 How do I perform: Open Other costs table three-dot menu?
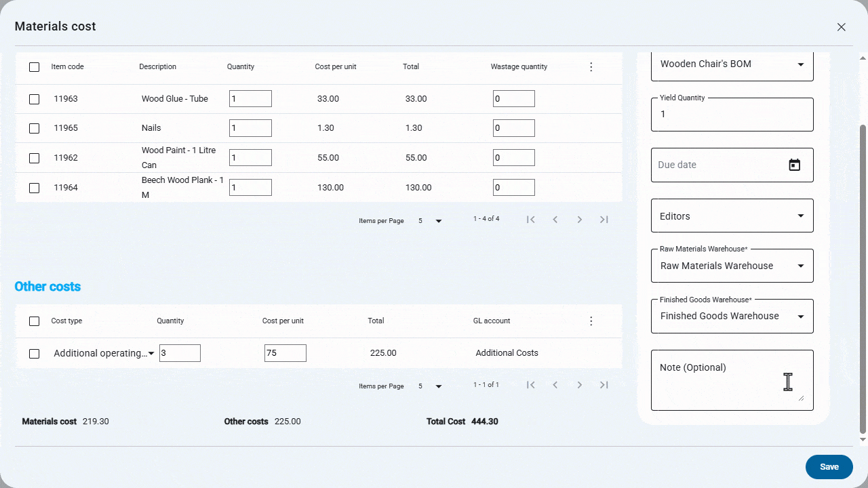click(591, 321)
